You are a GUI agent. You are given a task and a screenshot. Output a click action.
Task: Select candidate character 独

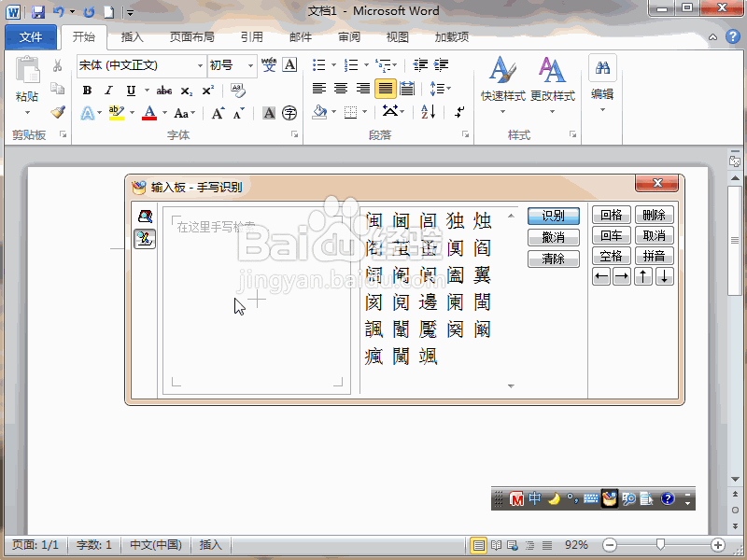coord(455,221)
